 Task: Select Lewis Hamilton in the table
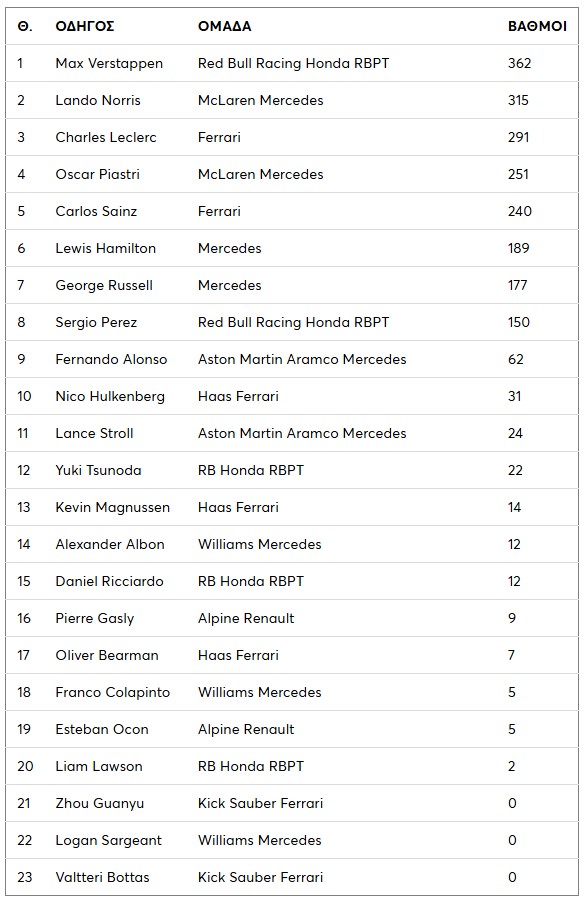pos(106,249)
